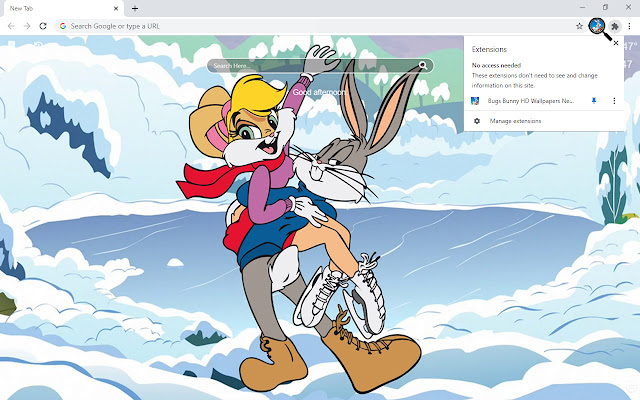Open Manage extensions
640x400 pixels.
[x=515, y=121]
